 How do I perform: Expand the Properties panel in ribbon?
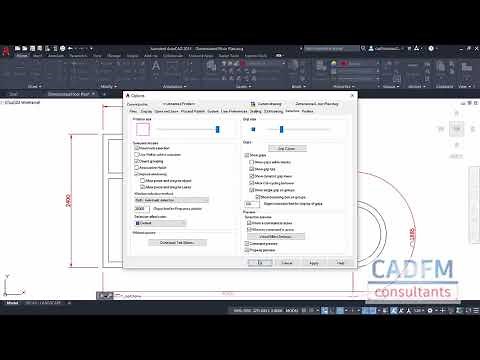click(343, 86)
